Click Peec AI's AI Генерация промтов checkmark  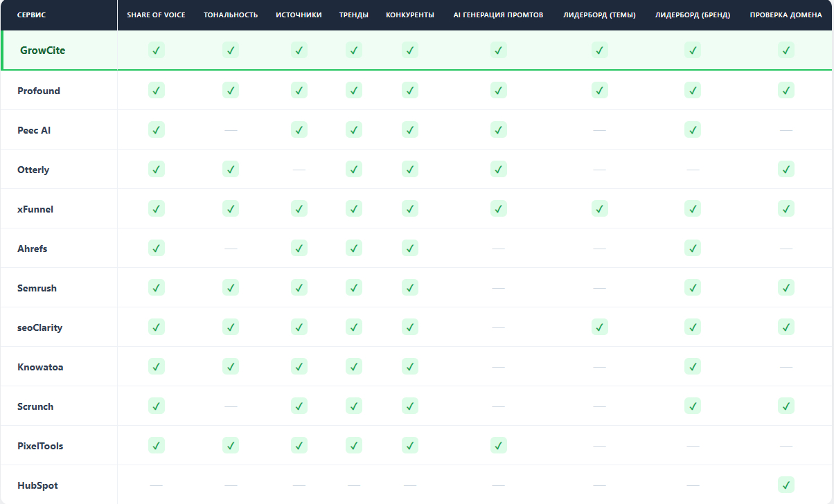(x=498, y=129)
